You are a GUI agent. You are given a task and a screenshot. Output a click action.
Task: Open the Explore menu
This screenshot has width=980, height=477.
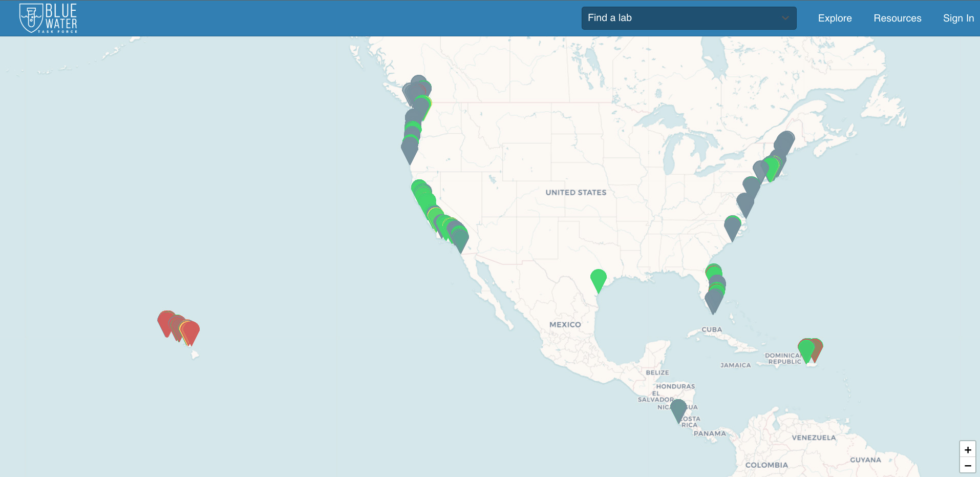[834, 18]
